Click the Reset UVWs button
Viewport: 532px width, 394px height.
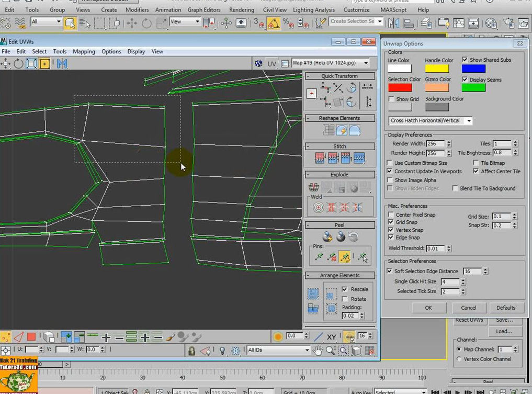tap(469, 320)
